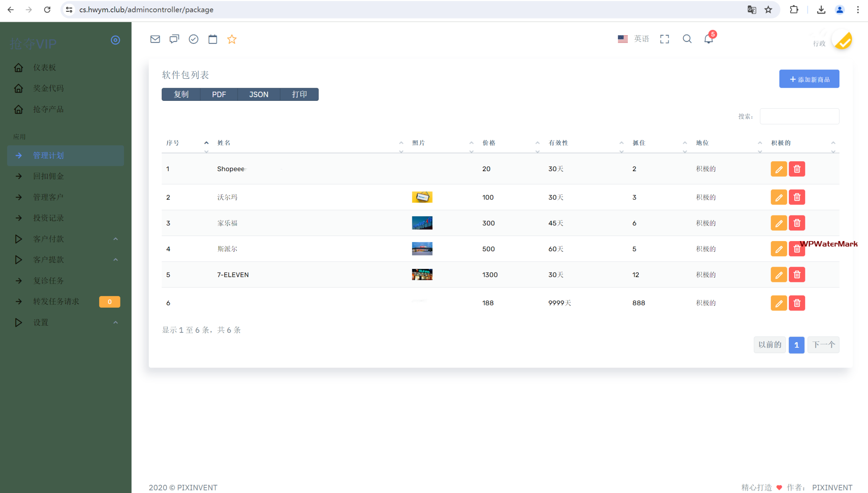The width and height of the screenshot is (868, 493).
Task: Open the chat bubbles icon
Action: (x=174, y=39)
